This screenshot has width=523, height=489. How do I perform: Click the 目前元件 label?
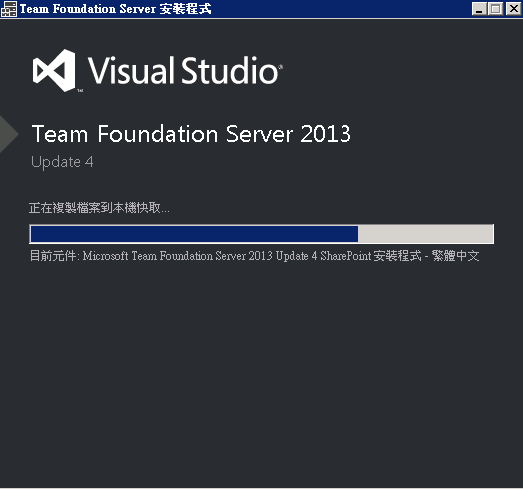[54, 256]
